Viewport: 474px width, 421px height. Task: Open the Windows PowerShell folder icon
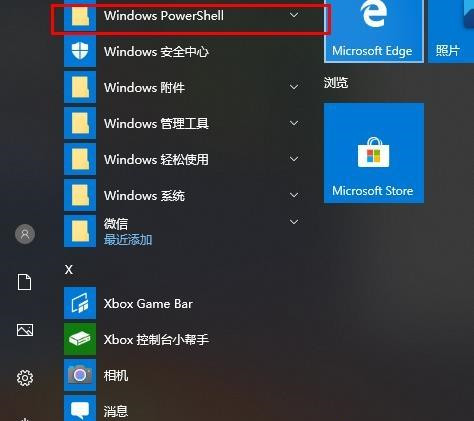[x=80, y=15]
